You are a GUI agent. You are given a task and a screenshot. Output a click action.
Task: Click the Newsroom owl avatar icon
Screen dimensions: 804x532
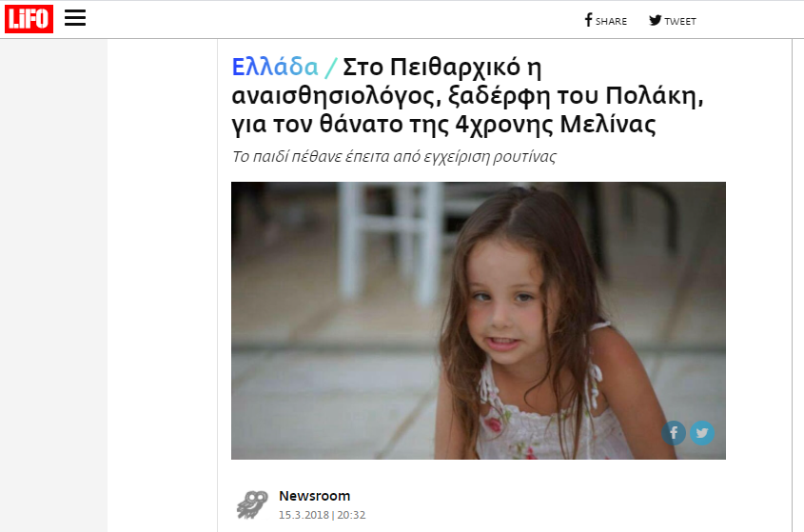click(252, 504)
